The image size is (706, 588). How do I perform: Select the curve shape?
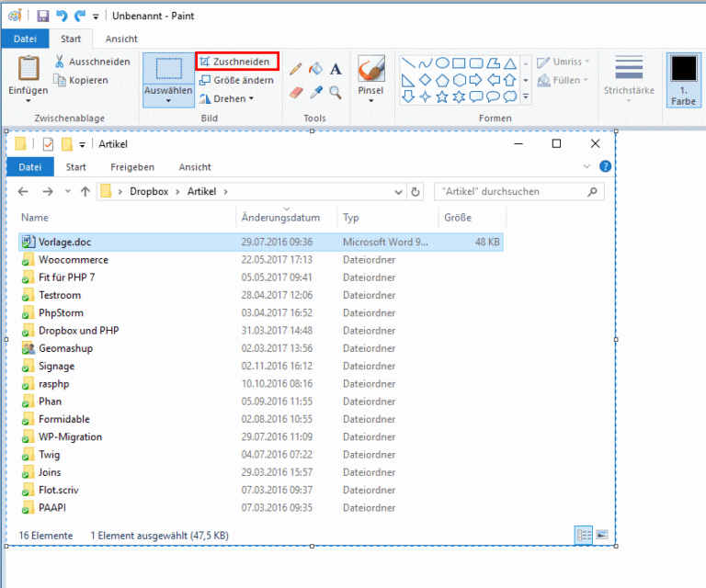(x=425, y=63)
